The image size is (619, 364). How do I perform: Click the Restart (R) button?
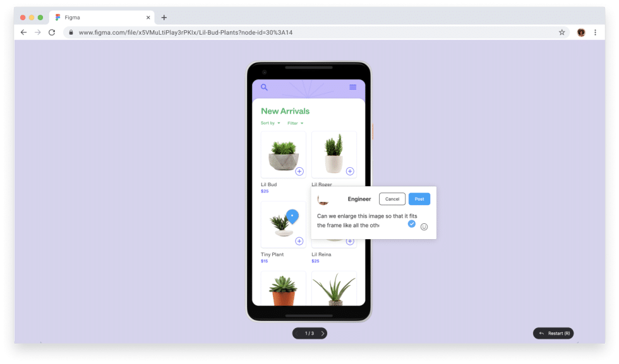click(x=553, y=333)
